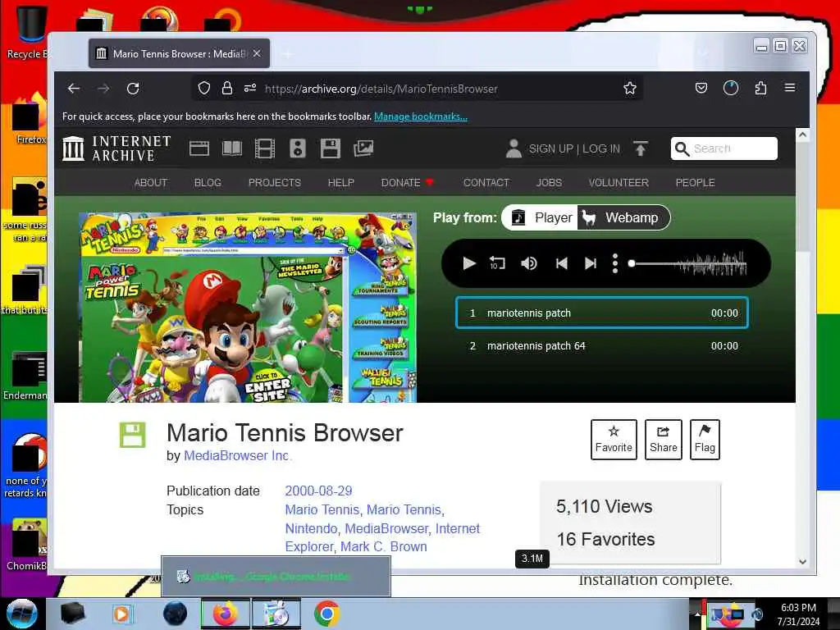
Task: Click the scrollbar down arrow on the page
Action: pos(802,562)
